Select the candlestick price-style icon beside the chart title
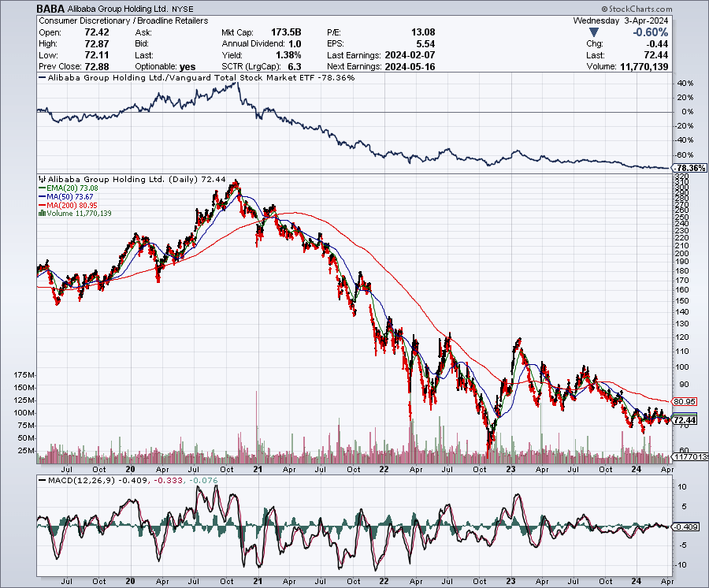The image size is (709, 588). pos(40,180)
